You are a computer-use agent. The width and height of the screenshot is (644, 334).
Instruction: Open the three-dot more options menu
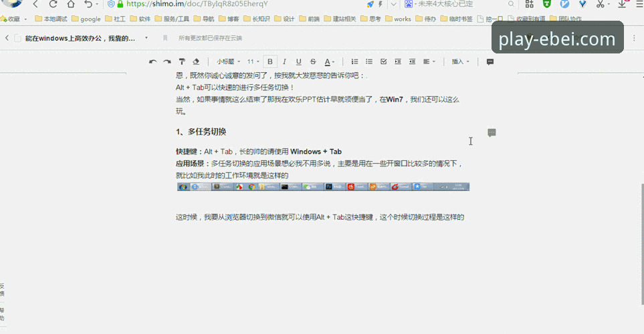[634, 38]
